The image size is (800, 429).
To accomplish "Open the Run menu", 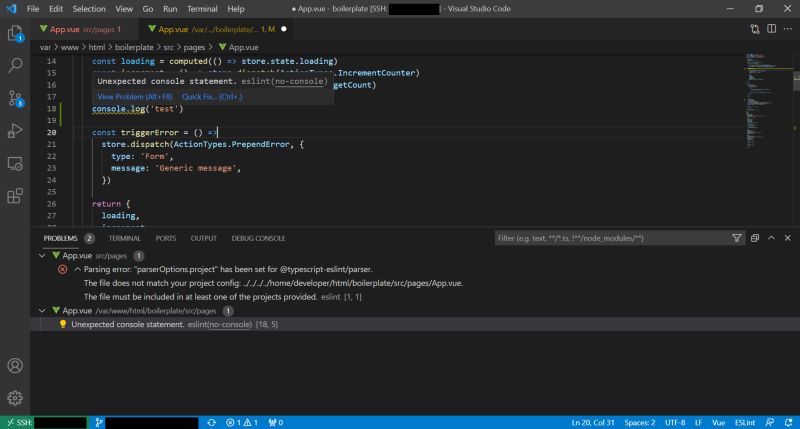I will [x=170, y=9].
